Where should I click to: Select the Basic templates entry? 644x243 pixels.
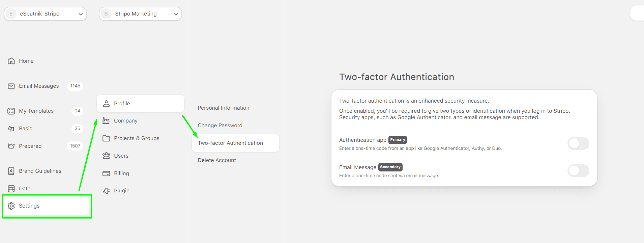(x=26, y=129)
